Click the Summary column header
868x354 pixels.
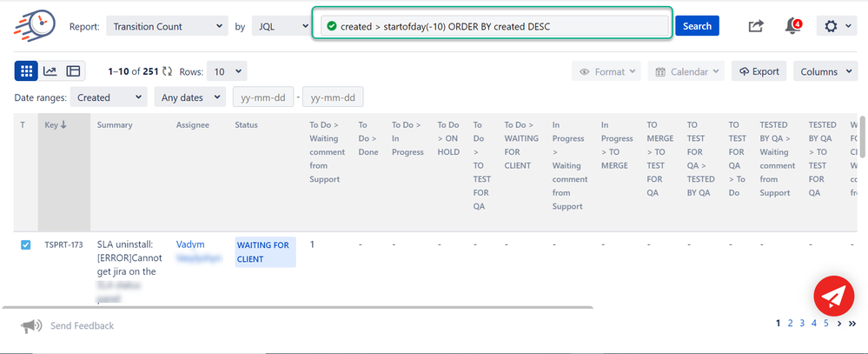(115, 124)
